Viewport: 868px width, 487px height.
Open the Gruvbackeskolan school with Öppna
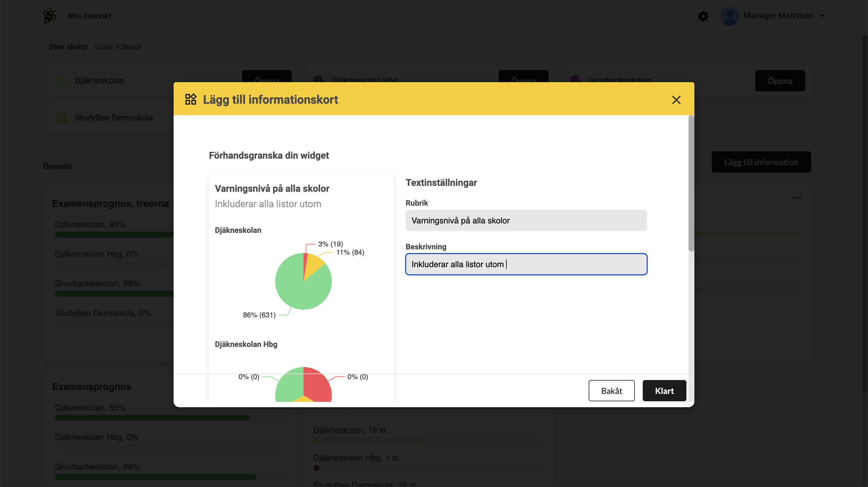780,81
